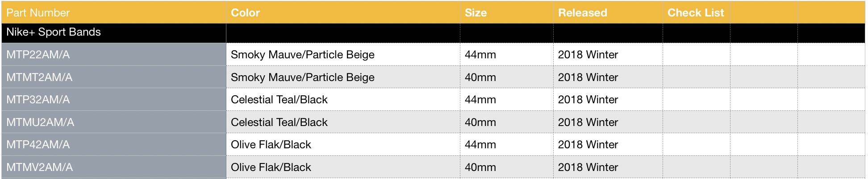Image resolution: width=868 pixels, height=179 pixels.
Task: Select Celestial Teal/Black in the MTP32AM/A row
Action: [279, 100]
